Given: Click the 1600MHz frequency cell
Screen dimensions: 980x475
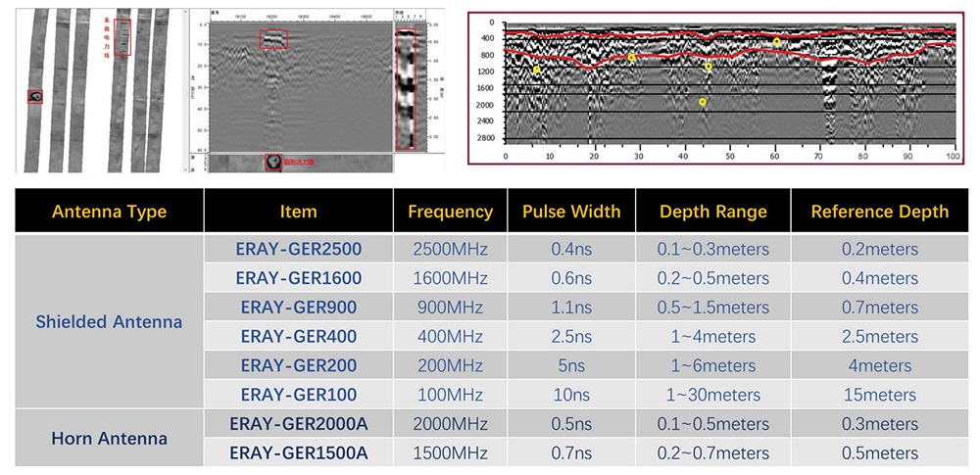Looking at the screenshot, I should coord(450,278).
